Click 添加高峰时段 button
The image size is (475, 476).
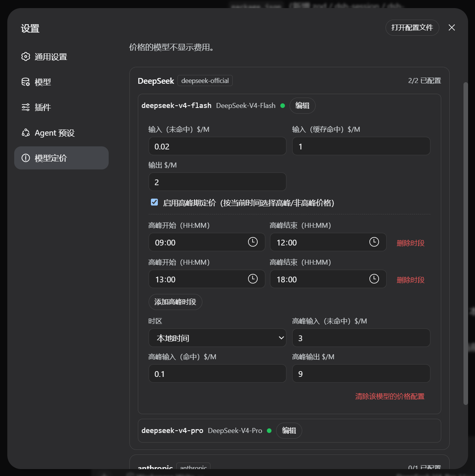tap(175, 302)
